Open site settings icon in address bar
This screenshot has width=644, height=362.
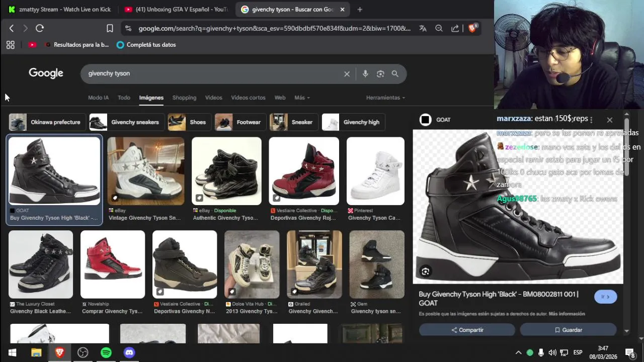pos(128,29)
